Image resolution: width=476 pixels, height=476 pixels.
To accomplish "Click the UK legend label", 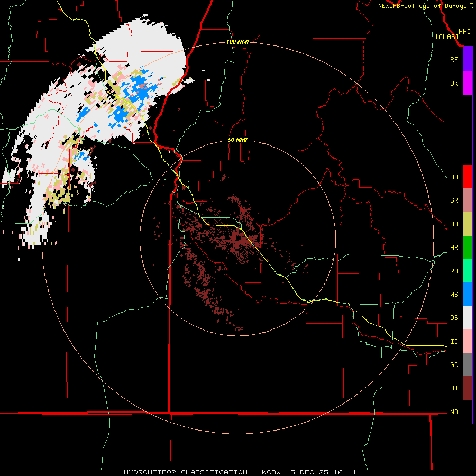I will (x=454, y=83).
